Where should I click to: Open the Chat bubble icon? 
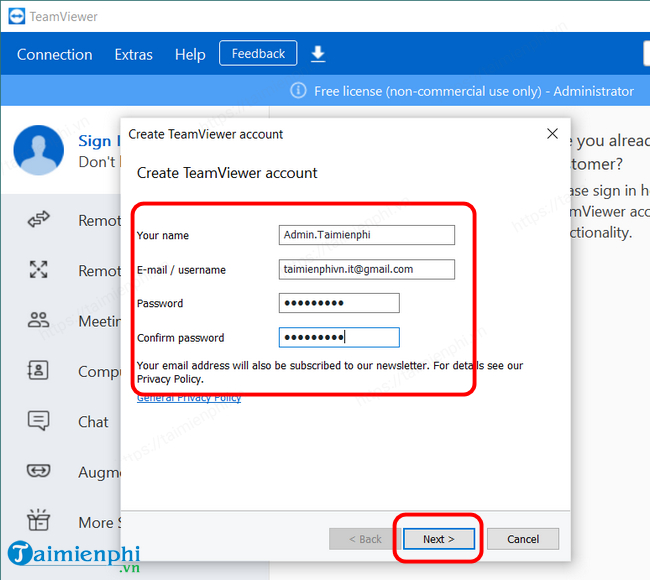39,421
